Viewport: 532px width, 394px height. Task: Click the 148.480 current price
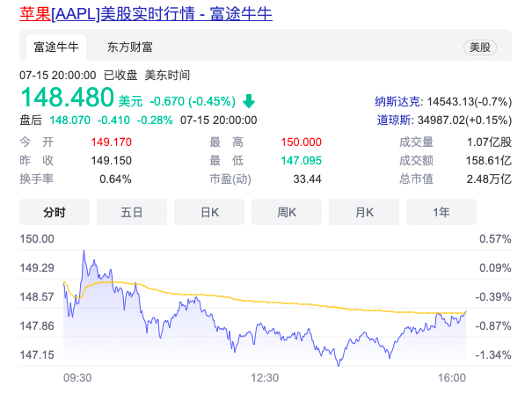pyautogui.click(x=68, y=97)
